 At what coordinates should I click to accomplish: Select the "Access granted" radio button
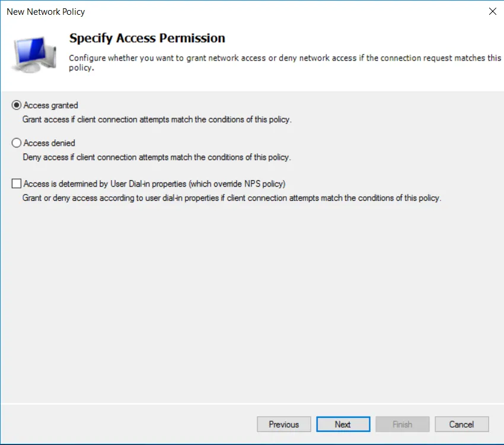[17, 105]
